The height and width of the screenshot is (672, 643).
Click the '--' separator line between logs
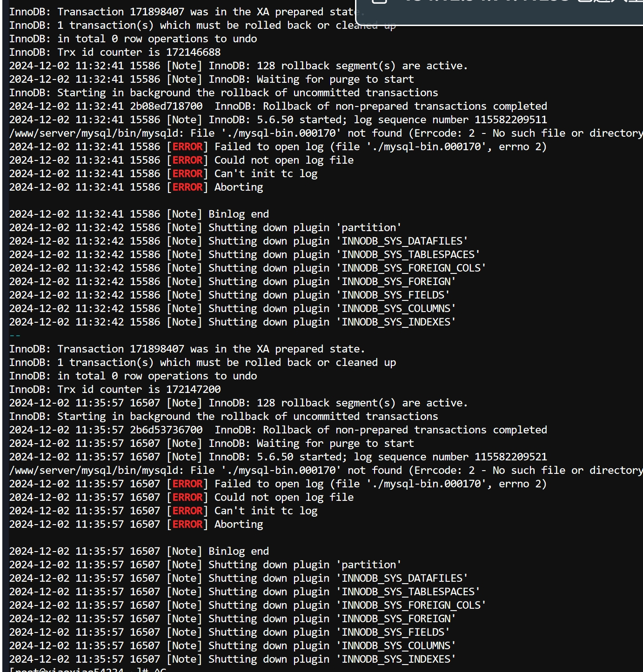pos(15,335)
